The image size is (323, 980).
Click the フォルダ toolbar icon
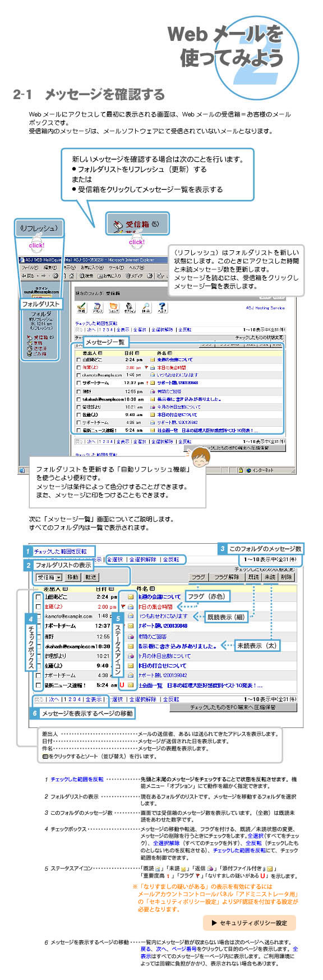click(114, 307)
